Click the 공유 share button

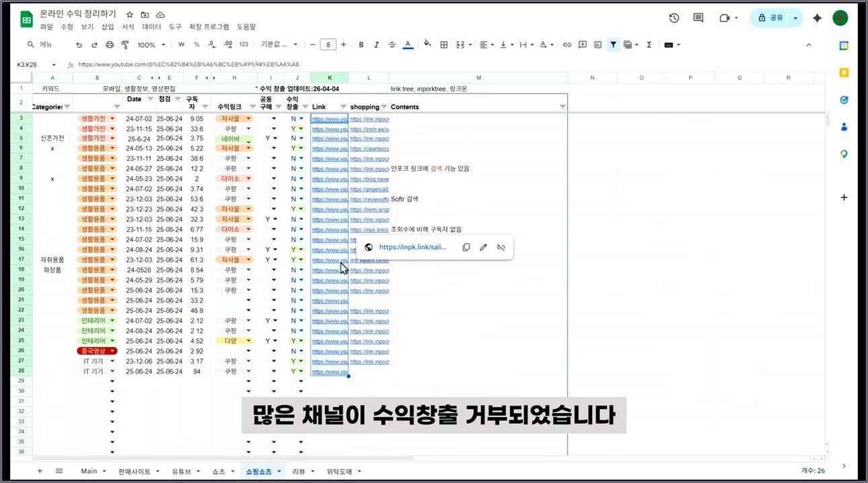coord(770,18)
